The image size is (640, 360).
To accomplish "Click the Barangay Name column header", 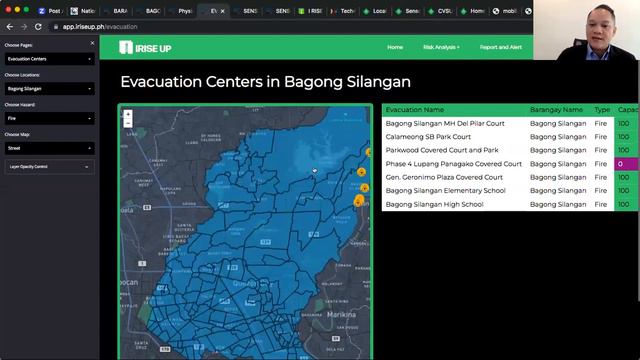I will click(556, 110).
